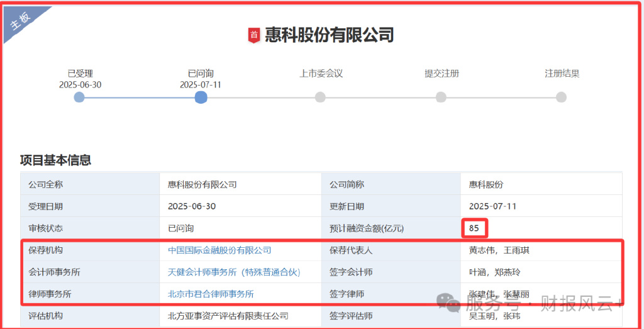
Task: Click the 签字律师 label cell
Action: [x=391, y=294]
